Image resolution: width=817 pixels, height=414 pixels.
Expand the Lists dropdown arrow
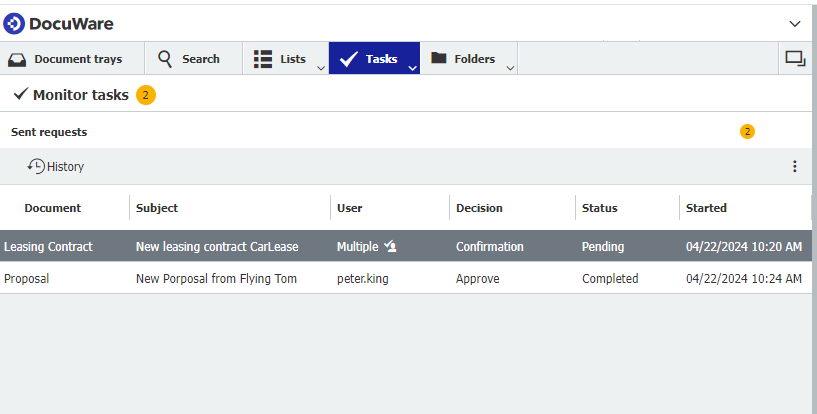point(321,68)
